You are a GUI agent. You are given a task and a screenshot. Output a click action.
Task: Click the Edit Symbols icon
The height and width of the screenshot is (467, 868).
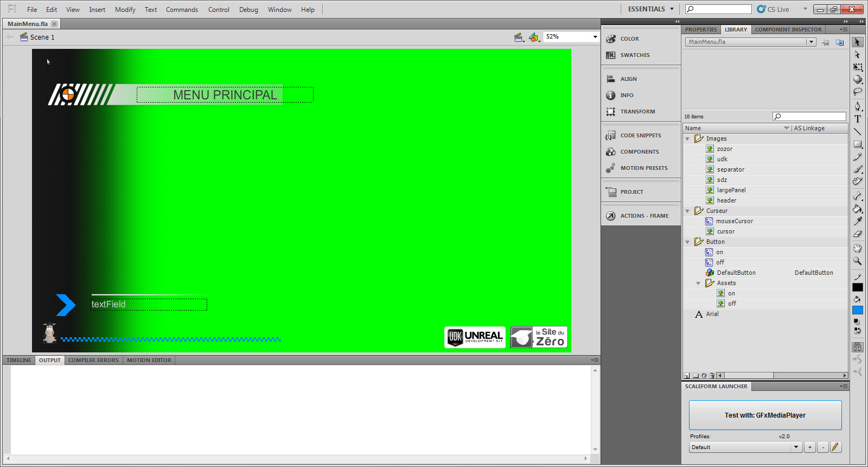(534, 37)
